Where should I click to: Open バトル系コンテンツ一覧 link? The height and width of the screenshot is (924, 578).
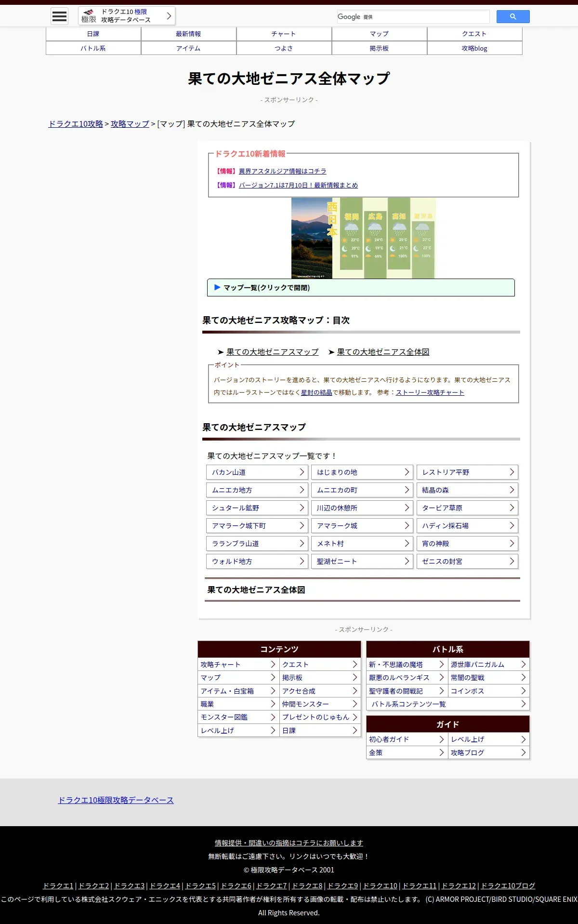pos(448,704)
